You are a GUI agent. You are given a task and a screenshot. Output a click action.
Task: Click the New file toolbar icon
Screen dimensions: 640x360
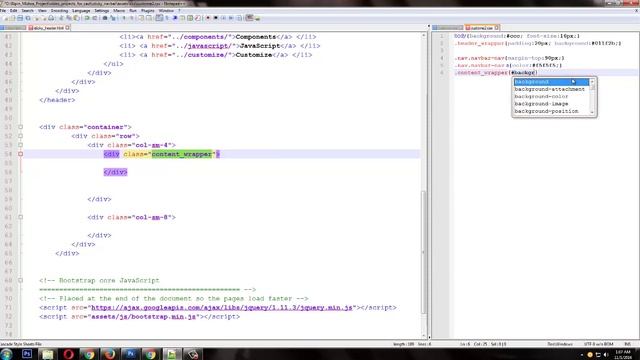6,18
